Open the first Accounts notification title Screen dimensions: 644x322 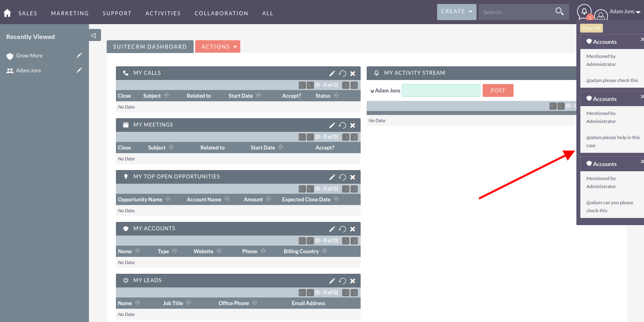coord(605,42)
